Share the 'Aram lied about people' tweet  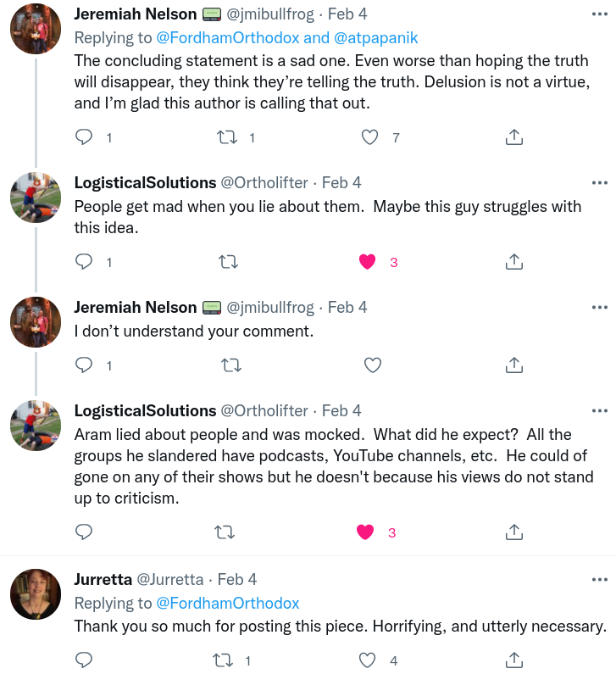click(x=514, y=532)
